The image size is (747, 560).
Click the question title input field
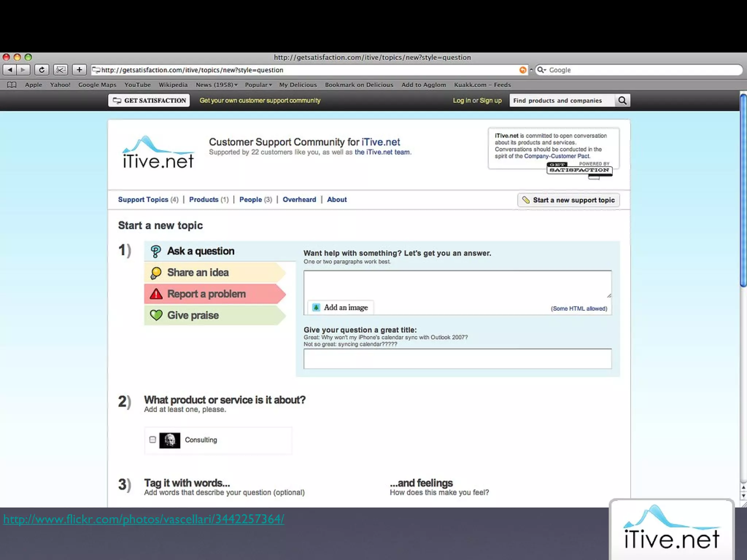(457, 359)
